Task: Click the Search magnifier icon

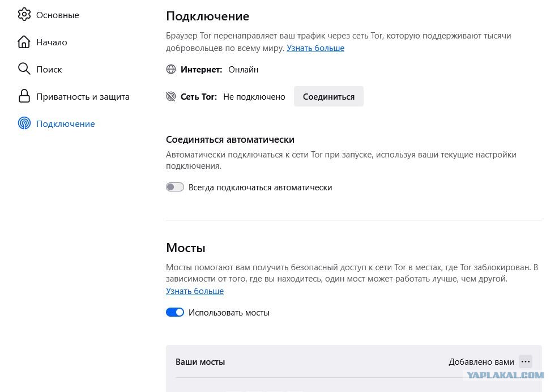Action: point(24,69)
